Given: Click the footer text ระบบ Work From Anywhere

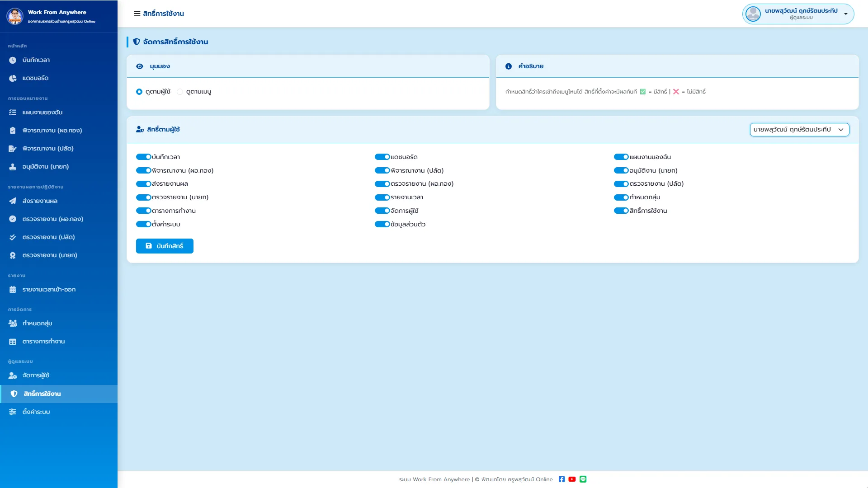Looking at the screenshot, I should coord(434,480).
